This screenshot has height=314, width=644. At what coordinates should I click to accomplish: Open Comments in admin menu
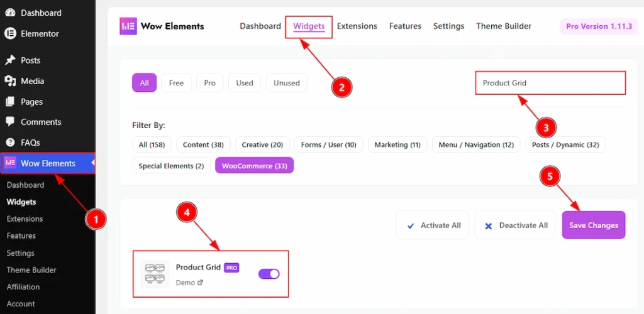pyautogui.click(x=41, y=122)
